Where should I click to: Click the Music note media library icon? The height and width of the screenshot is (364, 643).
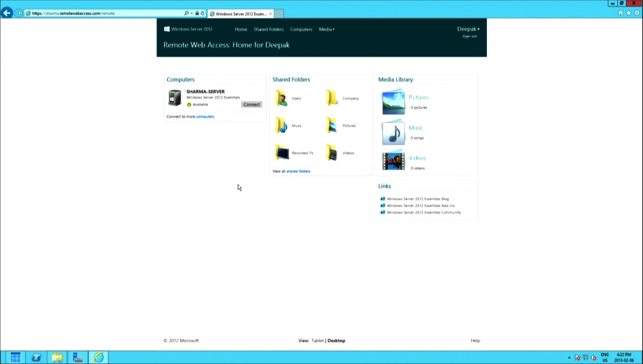pos(393,132)
